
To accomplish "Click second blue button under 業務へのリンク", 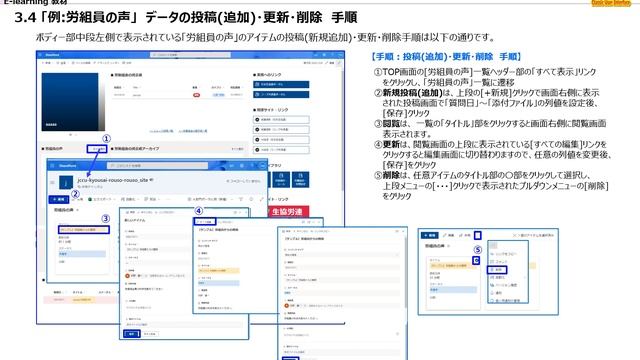I will click(281, 94).
